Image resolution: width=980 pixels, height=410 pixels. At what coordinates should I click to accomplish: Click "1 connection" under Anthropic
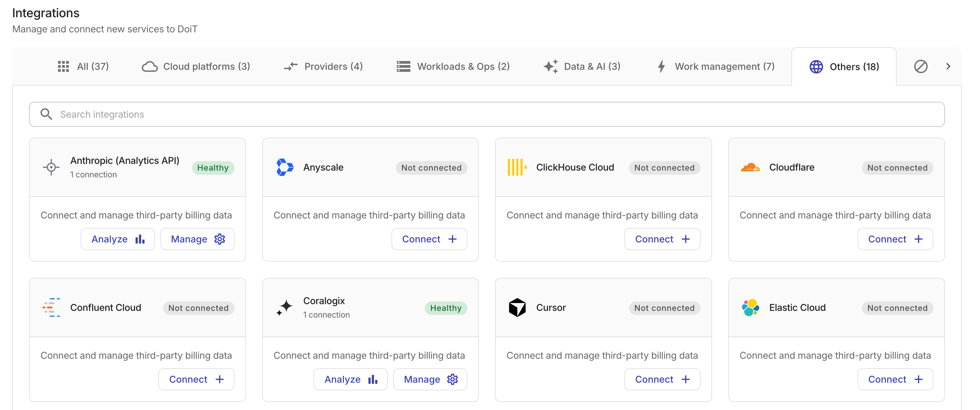(x=93, y=174)
